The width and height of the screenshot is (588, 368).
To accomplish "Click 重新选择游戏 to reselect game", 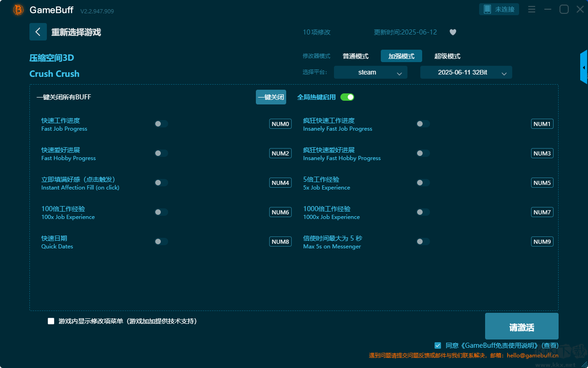I will point(76,32).
